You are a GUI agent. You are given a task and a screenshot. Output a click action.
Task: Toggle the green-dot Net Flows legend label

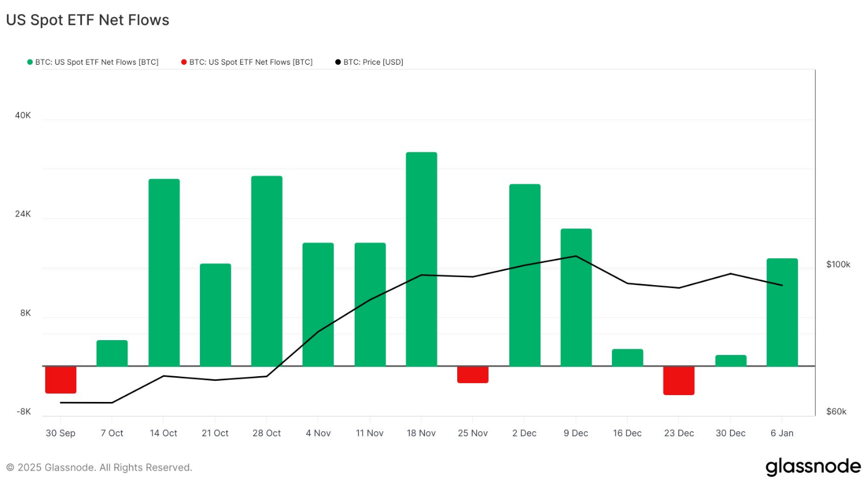pyautogui.click(x=97, y=62)
